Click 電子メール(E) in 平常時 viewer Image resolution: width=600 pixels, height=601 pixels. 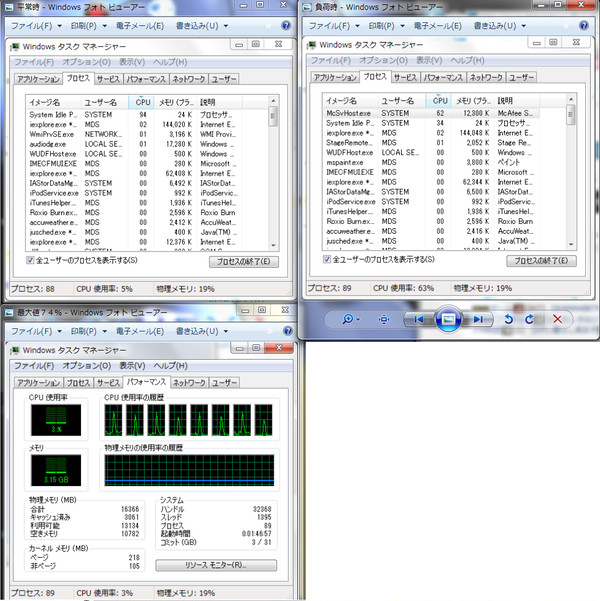coord(140,26)
